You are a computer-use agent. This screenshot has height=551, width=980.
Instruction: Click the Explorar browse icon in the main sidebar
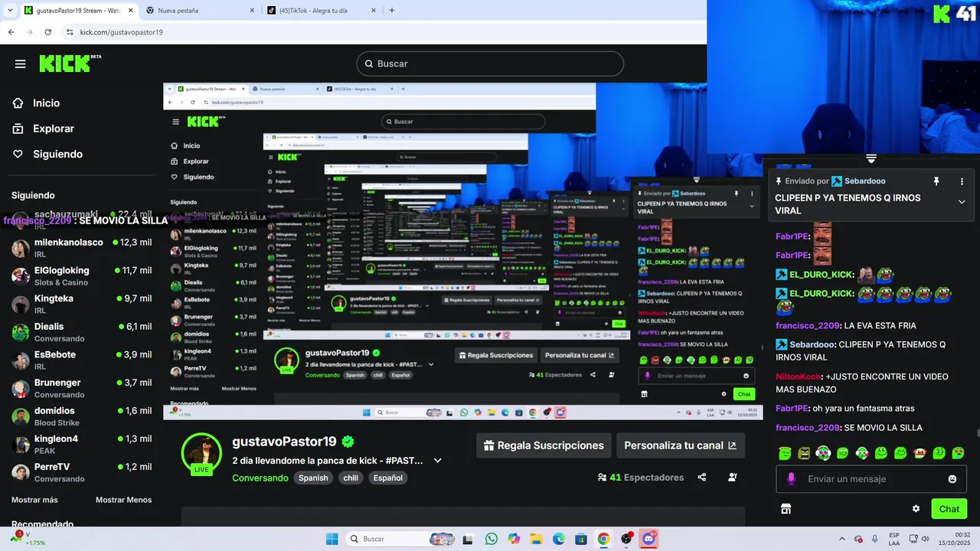coord(18,129)
